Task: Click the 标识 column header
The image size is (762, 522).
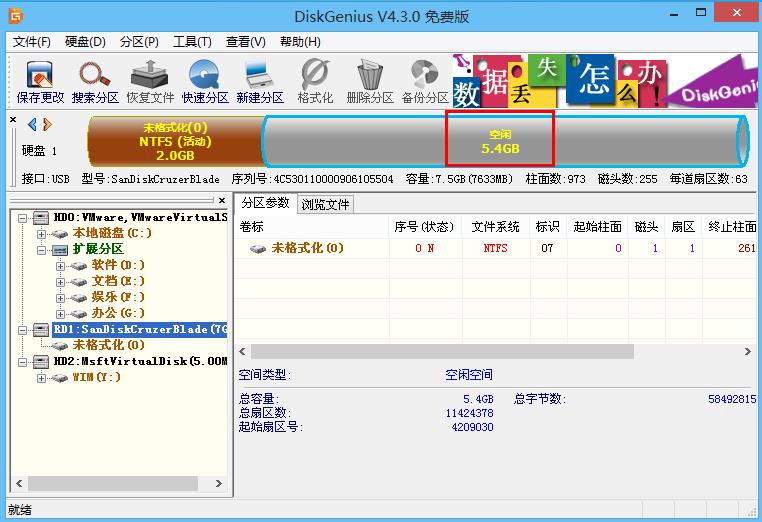Action: tap(548, 227)
